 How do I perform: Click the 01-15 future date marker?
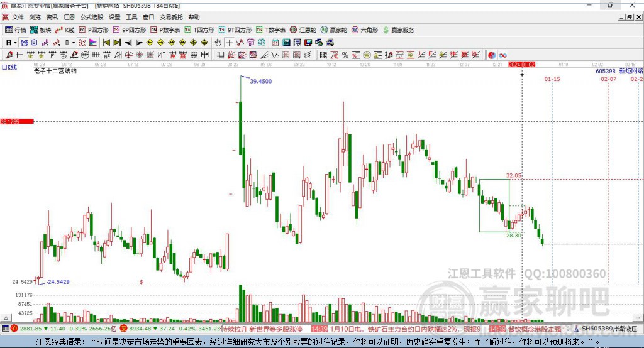pyautogui.click(x=552, y=79)
